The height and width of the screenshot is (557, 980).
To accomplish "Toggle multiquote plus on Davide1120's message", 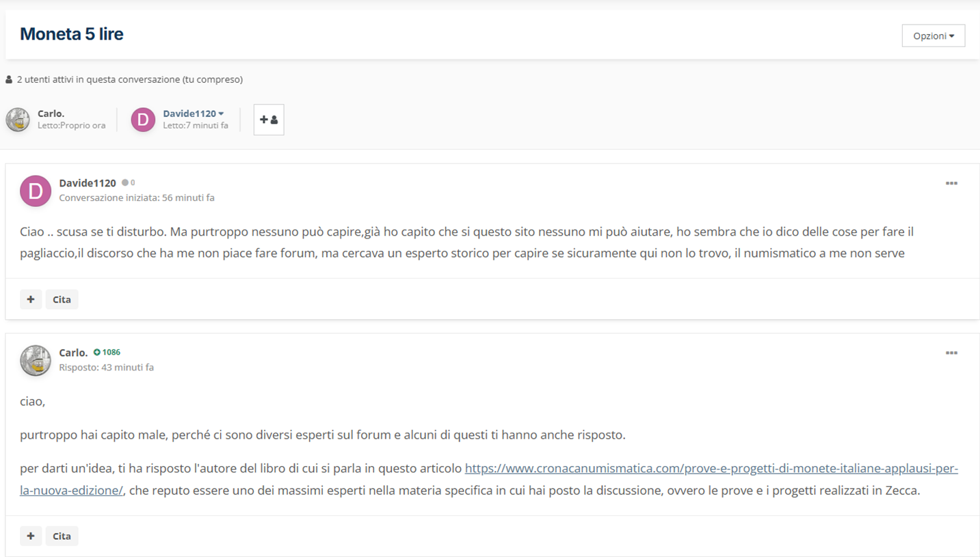I will coord(31,299).
